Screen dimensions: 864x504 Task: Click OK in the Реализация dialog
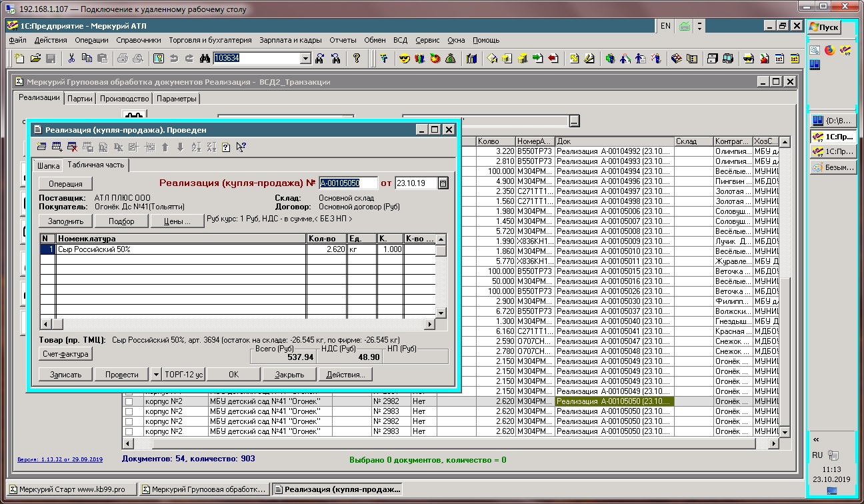(233, 375)
